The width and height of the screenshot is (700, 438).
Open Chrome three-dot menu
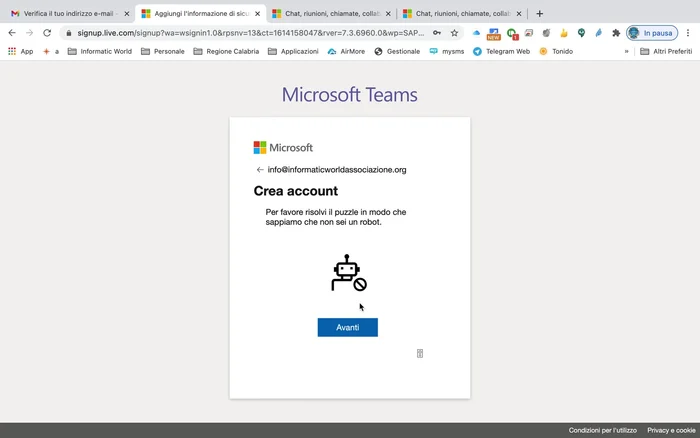[688, 33]
